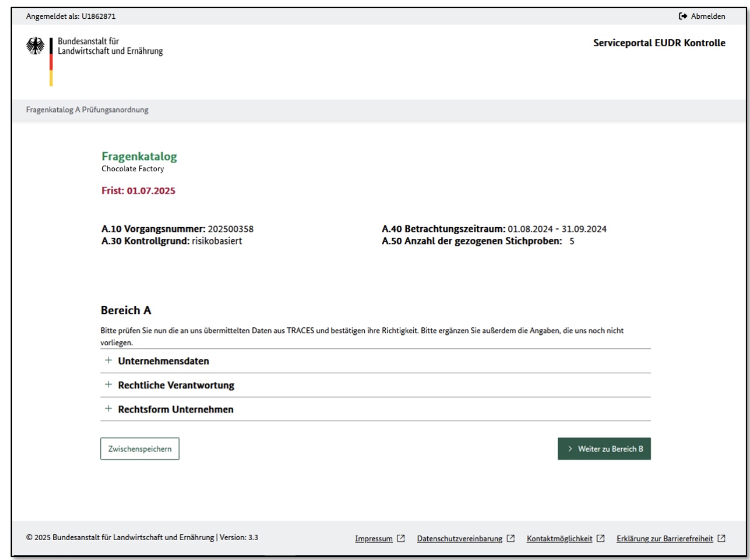Image resolution: width=750 pixels, height=560 pixels.
Task: Save progress with Zwischenspeichern button
Action: (x=140, y=449)
